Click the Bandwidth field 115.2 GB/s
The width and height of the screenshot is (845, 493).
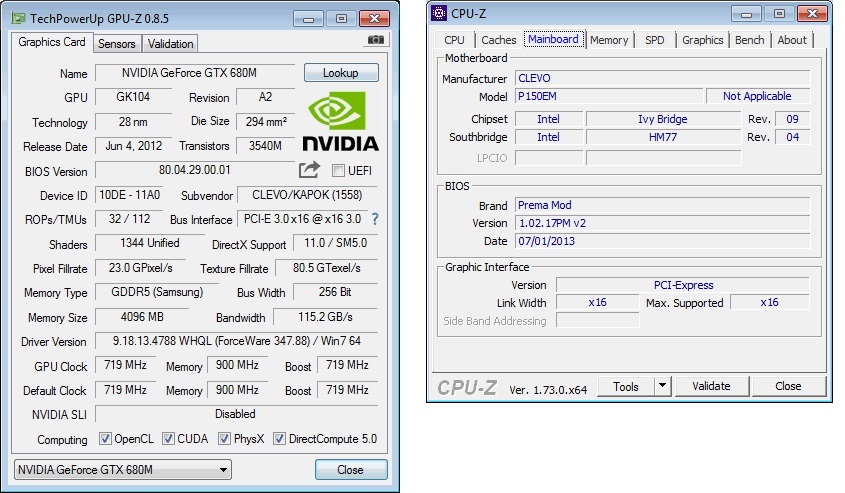(x=325, y=317)
